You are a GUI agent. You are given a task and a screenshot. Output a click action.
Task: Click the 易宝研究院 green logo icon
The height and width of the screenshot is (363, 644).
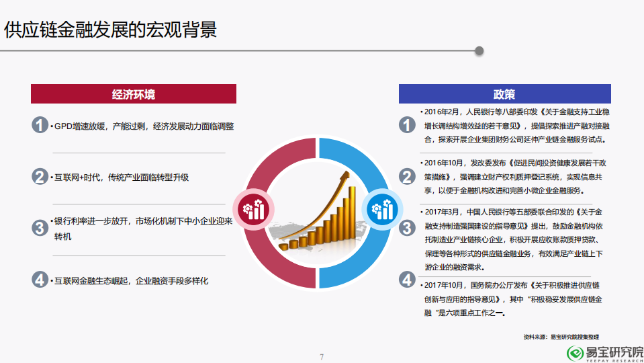click(x=575, y=353)
